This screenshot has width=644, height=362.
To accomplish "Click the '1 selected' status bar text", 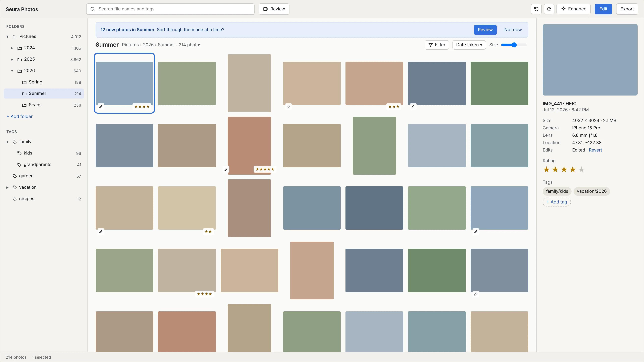I will [x=41, y=357].
